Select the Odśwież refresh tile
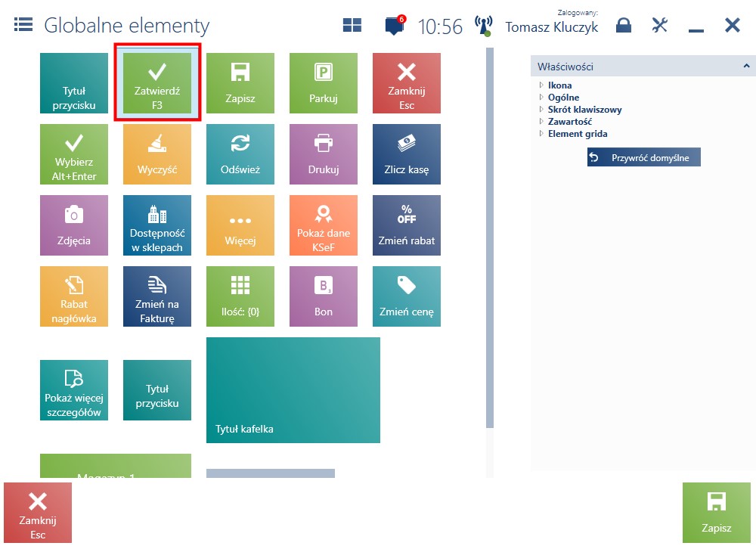This screenshot has width=756, height=549. (x=240, y=154)
